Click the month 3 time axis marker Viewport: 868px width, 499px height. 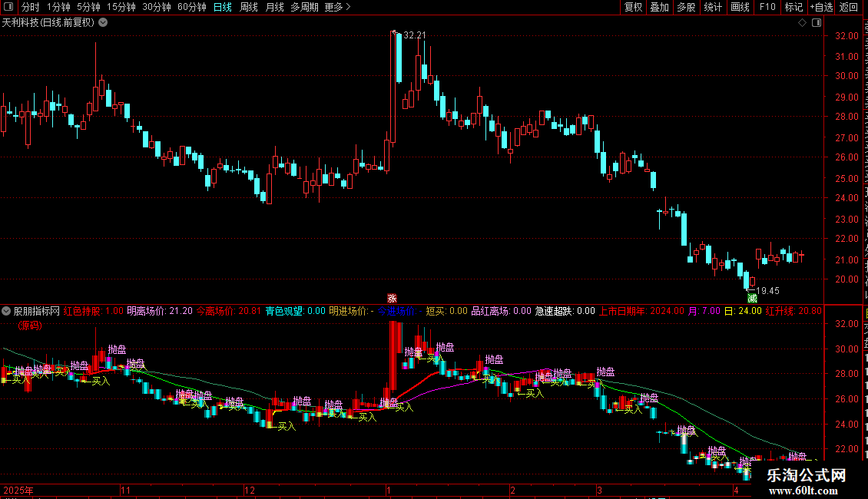[x=599, y=490]
